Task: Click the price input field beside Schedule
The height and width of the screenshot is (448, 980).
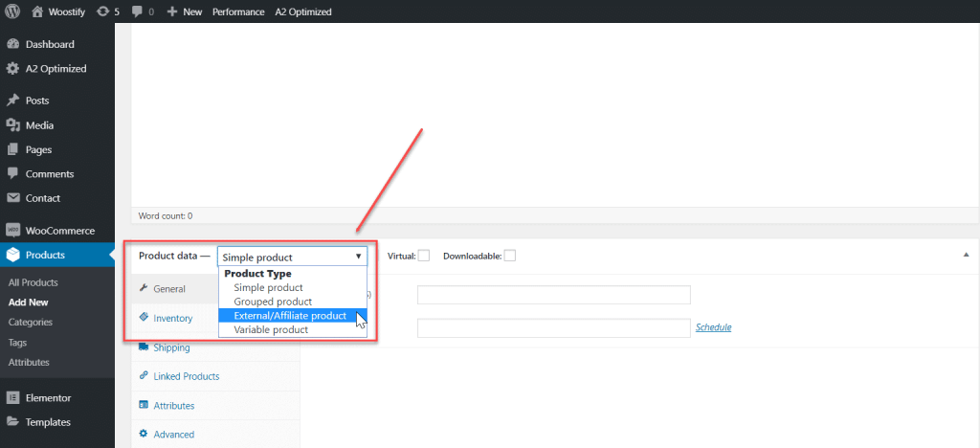Action: coord(553,327)
